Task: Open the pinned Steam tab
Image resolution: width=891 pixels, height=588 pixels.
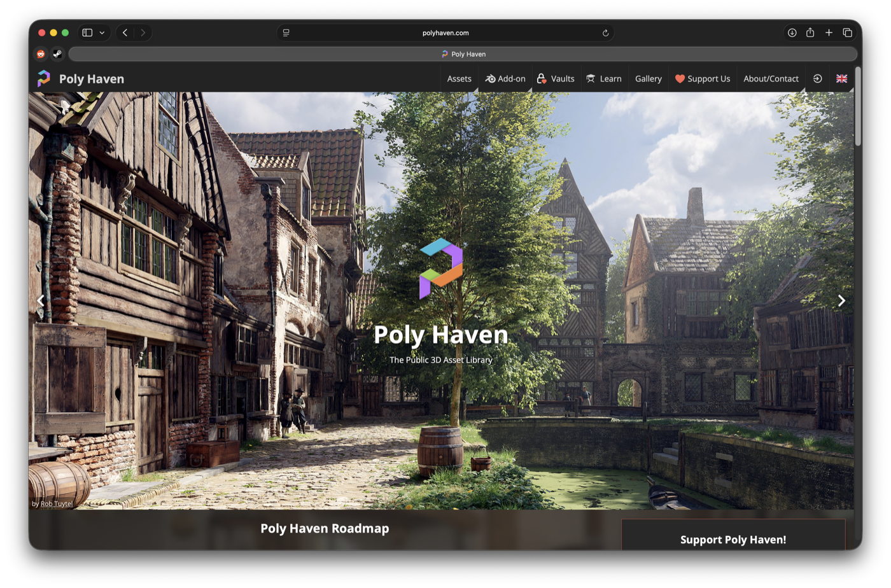Action: 57,54
